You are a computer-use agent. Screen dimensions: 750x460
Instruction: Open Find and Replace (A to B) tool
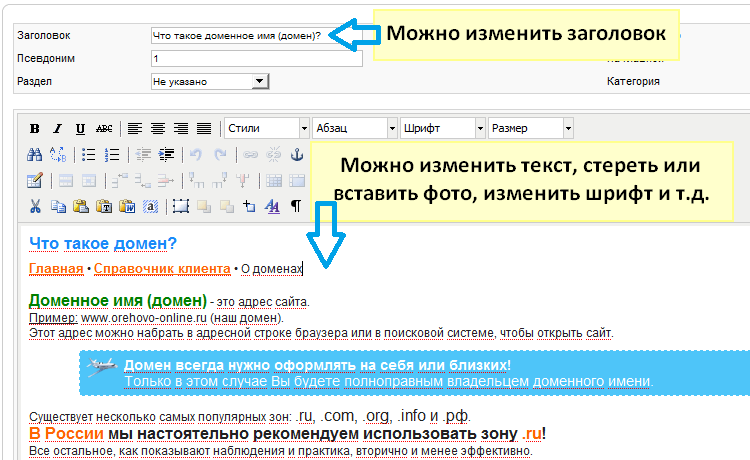click(58, 154)
